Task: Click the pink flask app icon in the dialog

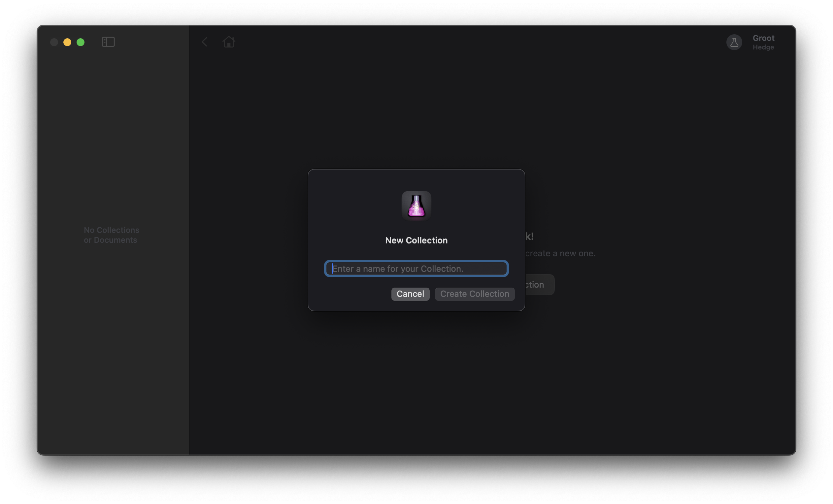Action: [416, 206]
